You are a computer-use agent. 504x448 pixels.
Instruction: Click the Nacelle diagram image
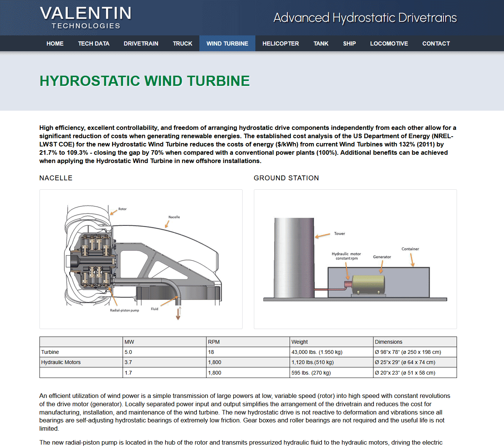[x=141, y=259]
